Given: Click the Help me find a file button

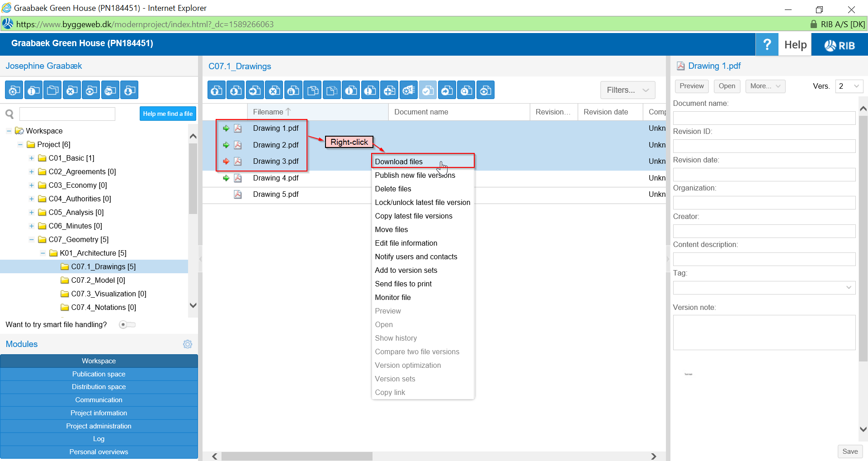Looking at the screenshot, I should pos(168,114).
